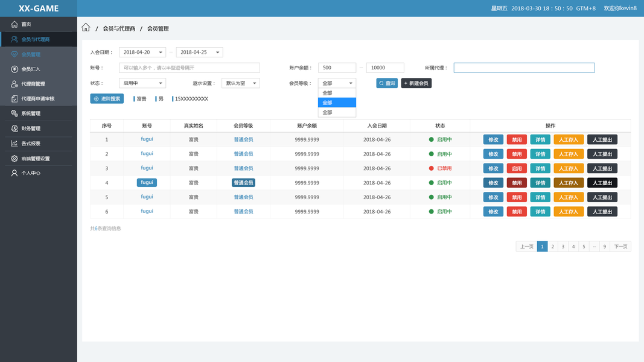
Task: Click 人工存入 button in row 5
Action: 569,197
